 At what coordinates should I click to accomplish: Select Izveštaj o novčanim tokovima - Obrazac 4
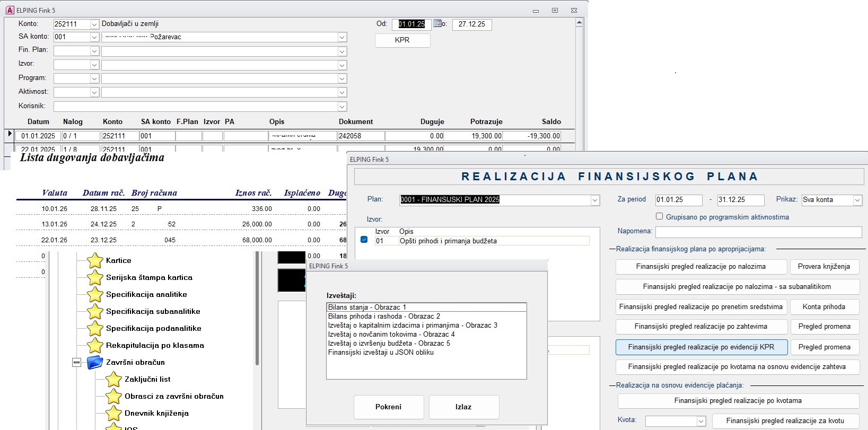391,334
